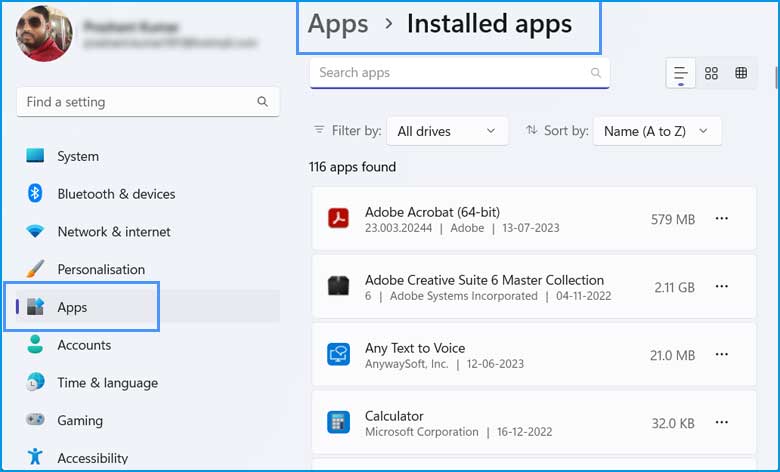
Task: Switch to table view layout icon
Action: point(741,73)
